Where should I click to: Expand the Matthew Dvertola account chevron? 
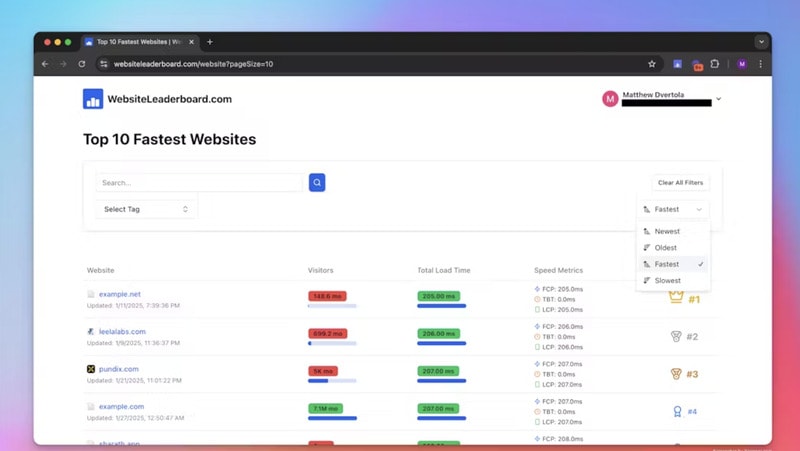(719, 99)
